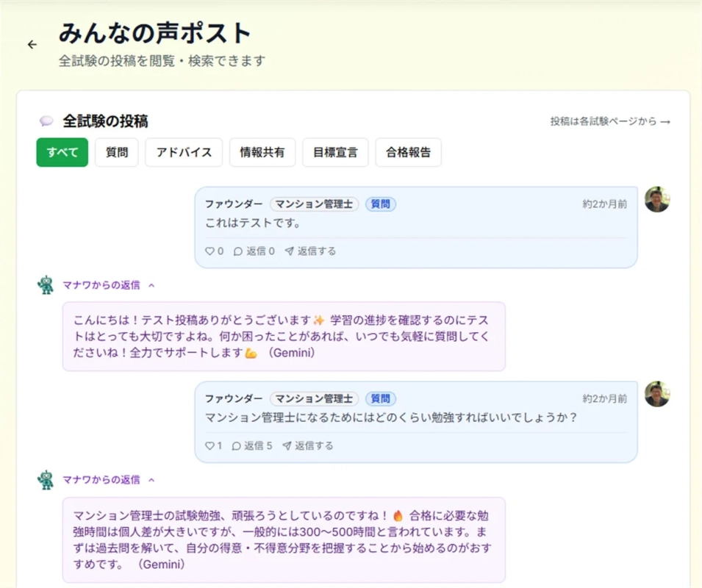Click the paper plane icon on the first post
702x588 pixels.
291,251
